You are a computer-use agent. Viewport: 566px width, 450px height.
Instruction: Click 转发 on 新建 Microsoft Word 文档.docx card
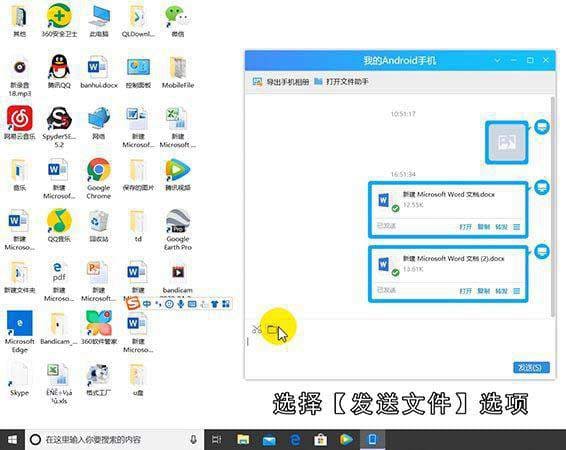501,227
